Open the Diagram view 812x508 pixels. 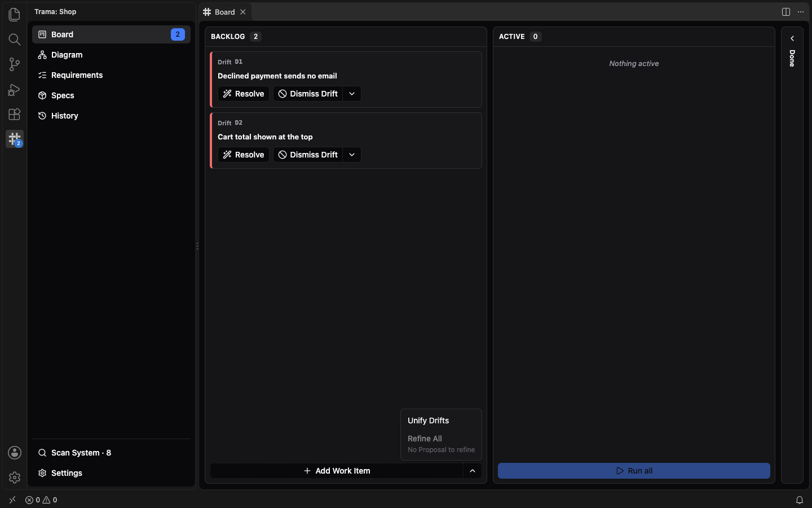[x=111, y=55]
